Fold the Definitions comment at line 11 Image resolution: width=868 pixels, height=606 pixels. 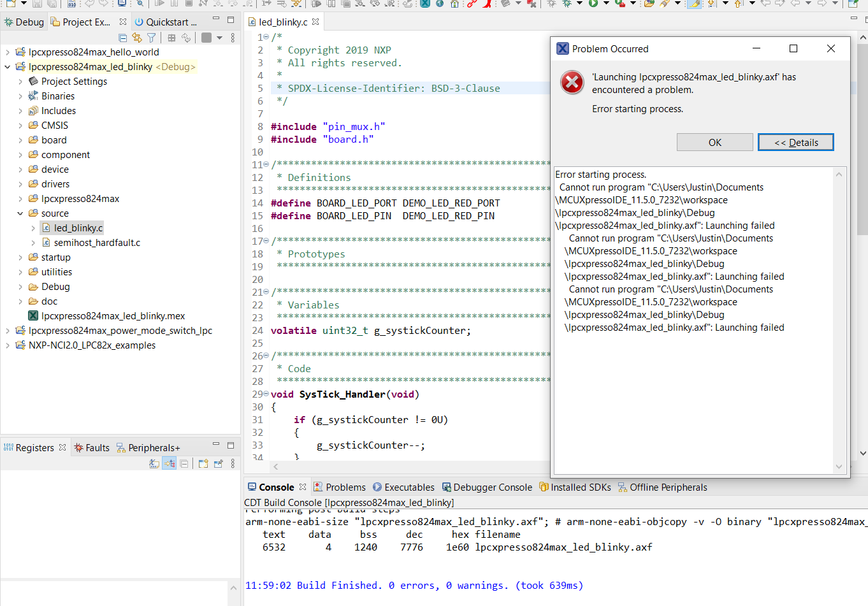coord(266,164)
